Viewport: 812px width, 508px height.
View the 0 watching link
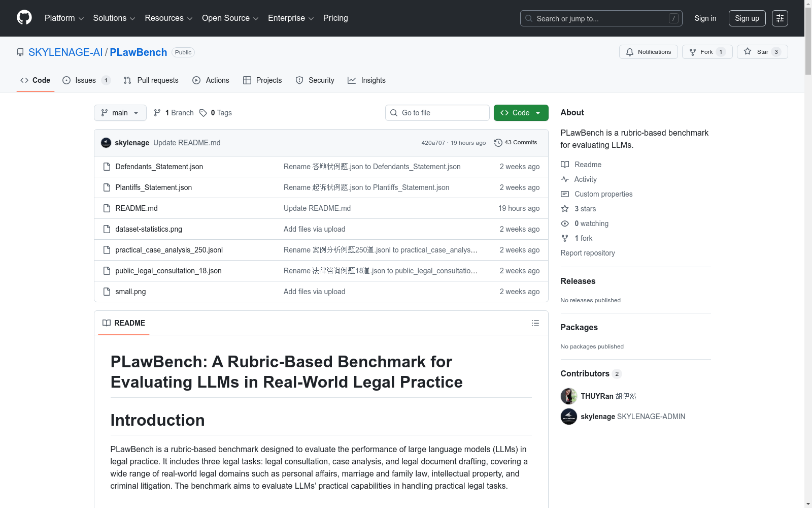tap(585, 224)
